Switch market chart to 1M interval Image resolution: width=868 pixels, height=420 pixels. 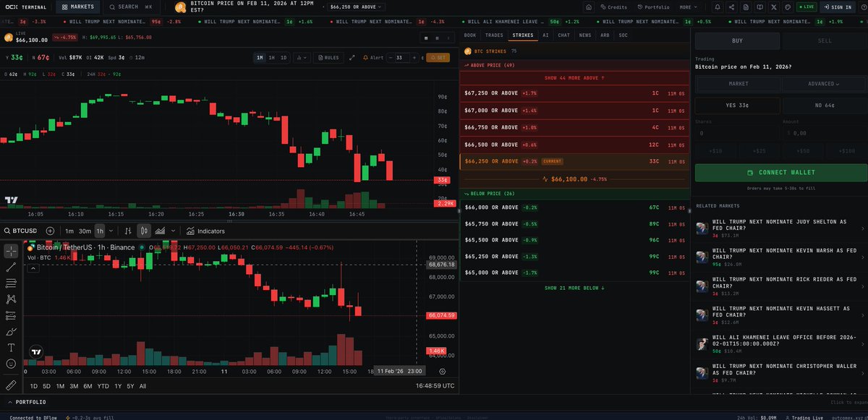coord(260,58)
